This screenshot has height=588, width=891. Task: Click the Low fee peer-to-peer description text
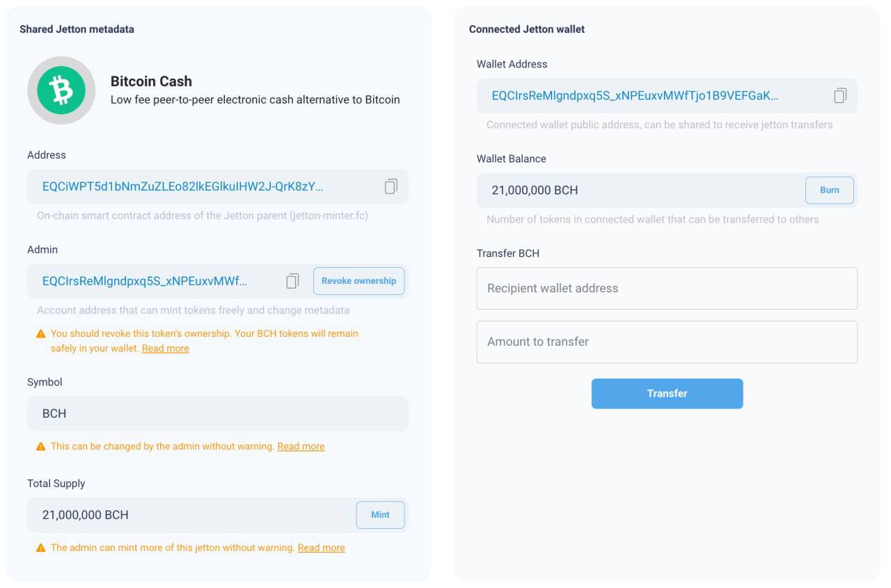click(255, 100)
